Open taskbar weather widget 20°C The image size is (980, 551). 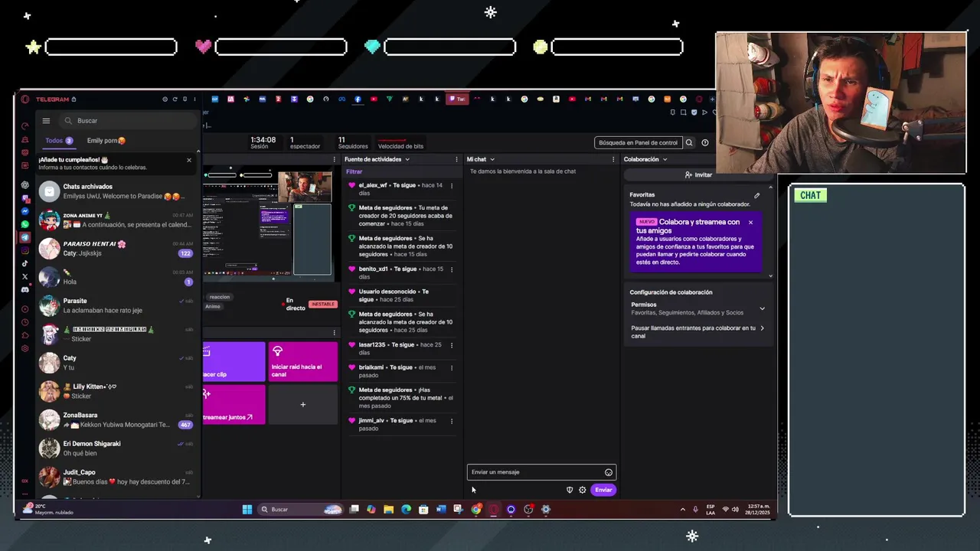click(x=50, y=509)
